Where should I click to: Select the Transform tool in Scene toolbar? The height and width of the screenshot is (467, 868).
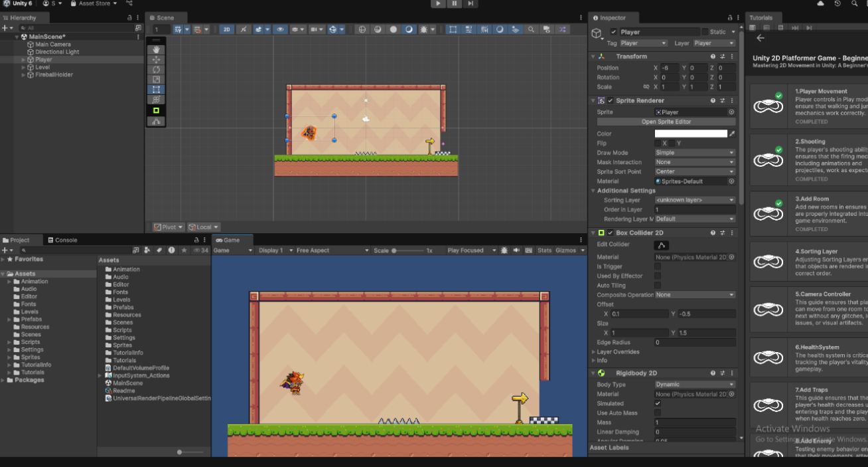pos(157,100)
